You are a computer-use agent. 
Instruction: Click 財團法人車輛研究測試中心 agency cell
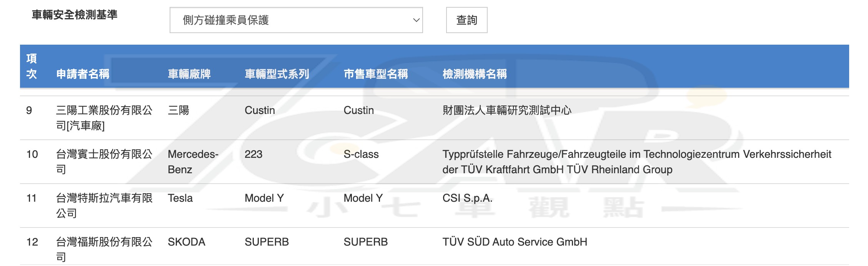coord(506,110)
